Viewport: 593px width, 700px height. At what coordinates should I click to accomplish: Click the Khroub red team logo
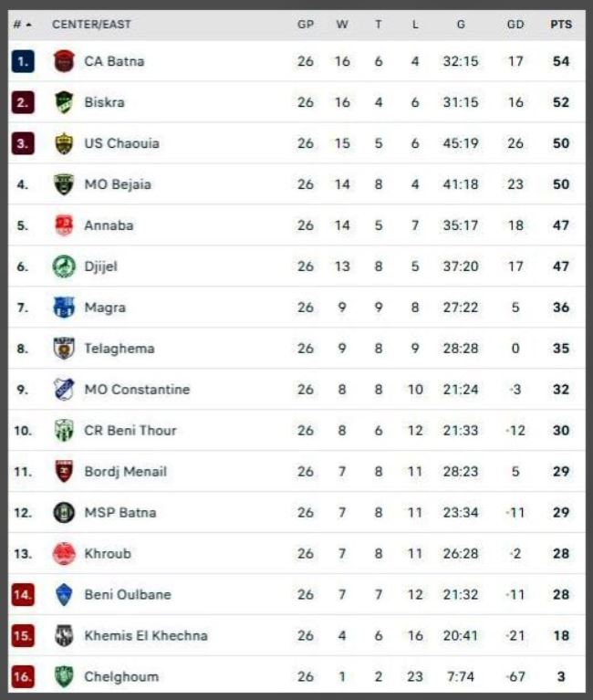pos(64,554)
